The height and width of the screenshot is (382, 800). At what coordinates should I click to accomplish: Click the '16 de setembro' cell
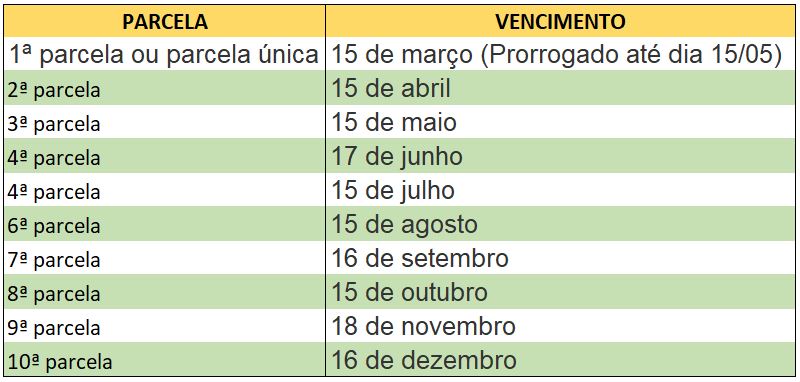click(560, 258)
